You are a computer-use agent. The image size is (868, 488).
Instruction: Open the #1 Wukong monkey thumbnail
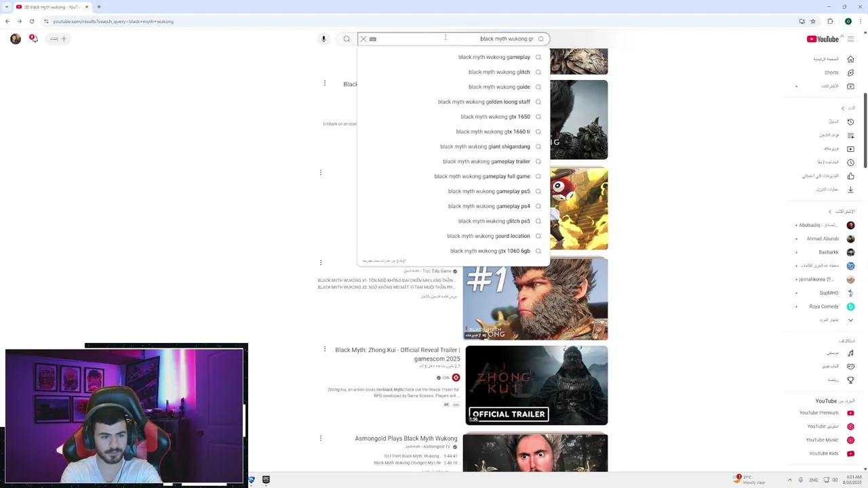535,299
